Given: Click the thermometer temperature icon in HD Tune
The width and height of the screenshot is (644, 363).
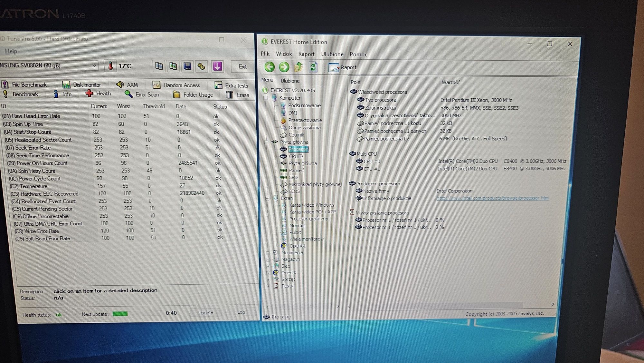Looking at the screenshot, I should (x=110, y=66).
